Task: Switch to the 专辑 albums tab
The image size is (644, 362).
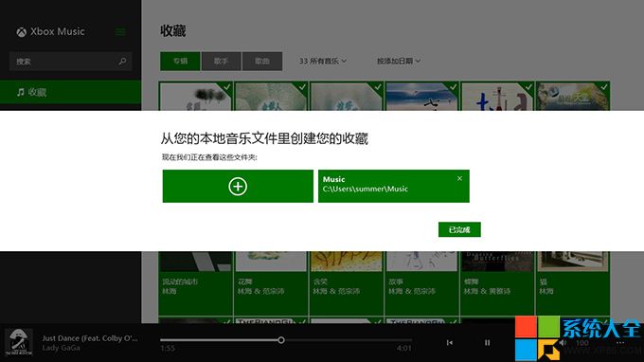Action: point(180,62)
